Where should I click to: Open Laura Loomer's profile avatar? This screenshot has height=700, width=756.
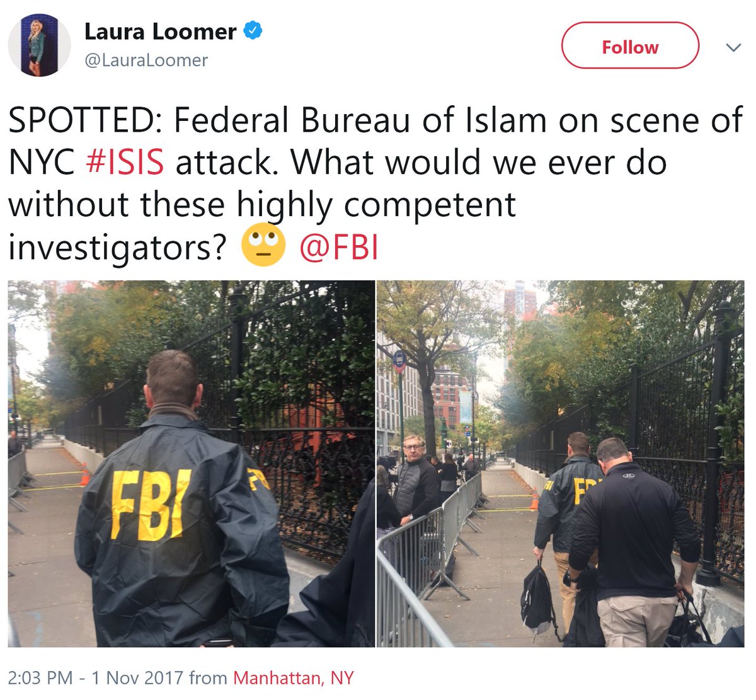click(39, 45)
